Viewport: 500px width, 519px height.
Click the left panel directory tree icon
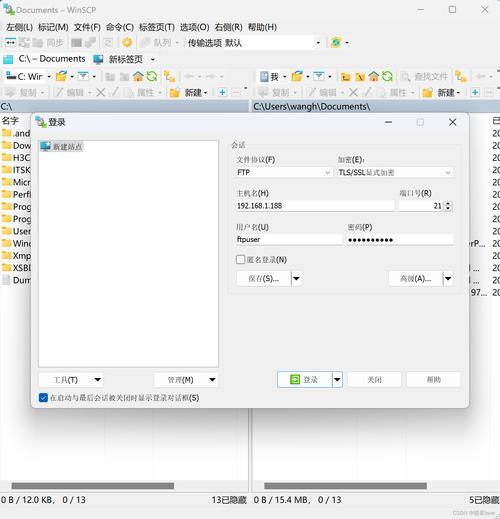170,77
